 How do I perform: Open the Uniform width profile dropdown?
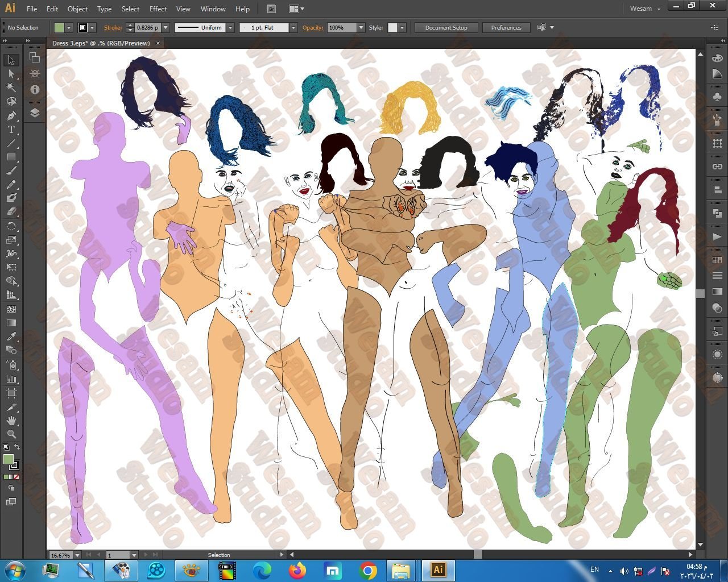click(230, 27)
